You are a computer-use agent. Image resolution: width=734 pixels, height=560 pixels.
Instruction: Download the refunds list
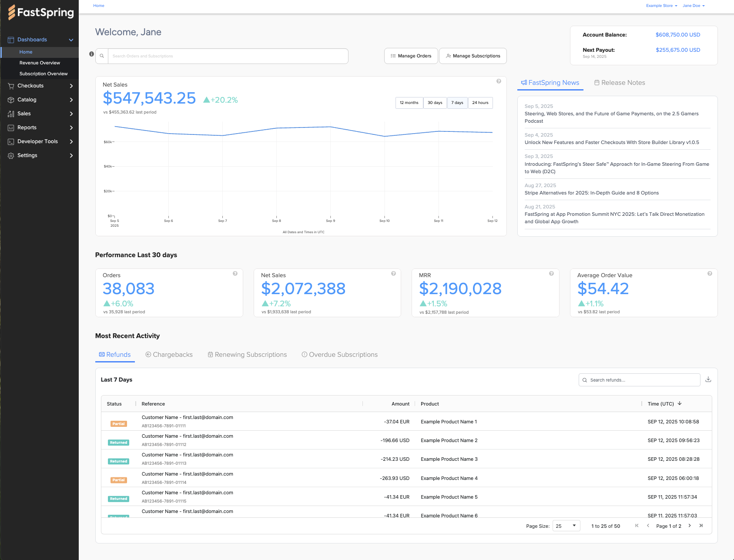708,379
